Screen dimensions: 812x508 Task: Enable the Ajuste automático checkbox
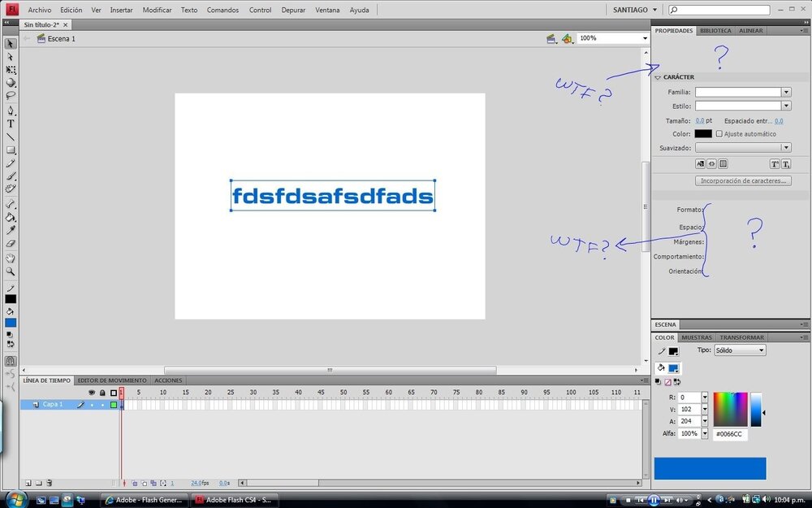click(719, 134)
